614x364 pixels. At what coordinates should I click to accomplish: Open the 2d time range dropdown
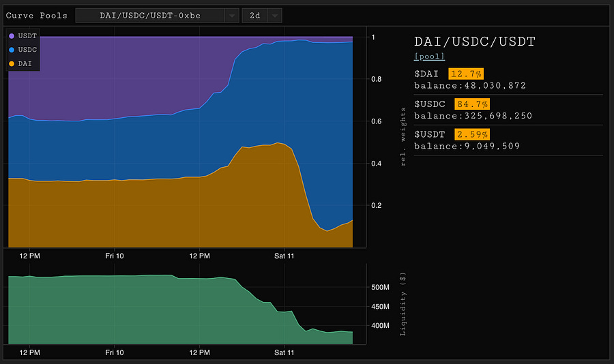pos(261,16)
